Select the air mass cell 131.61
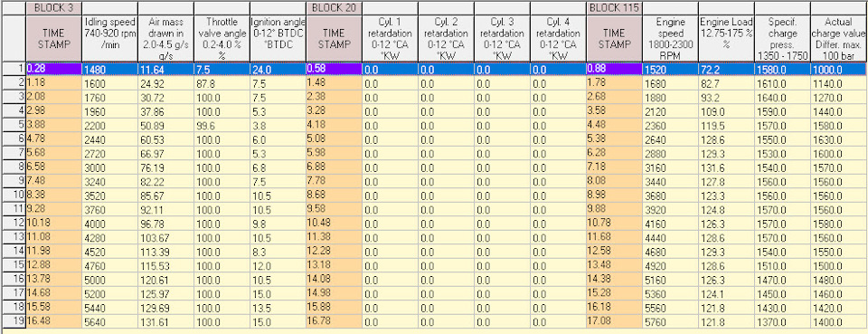The width and height of the screenshot is (868, 334). click(x=165, y=321)
